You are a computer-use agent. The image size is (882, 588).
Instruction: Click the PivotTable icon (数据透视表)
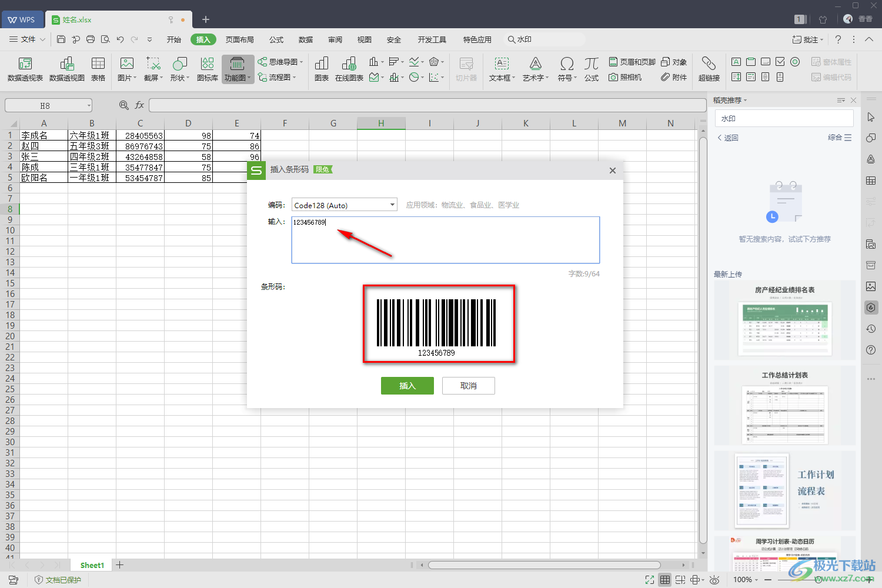click(x=25, y=69)
